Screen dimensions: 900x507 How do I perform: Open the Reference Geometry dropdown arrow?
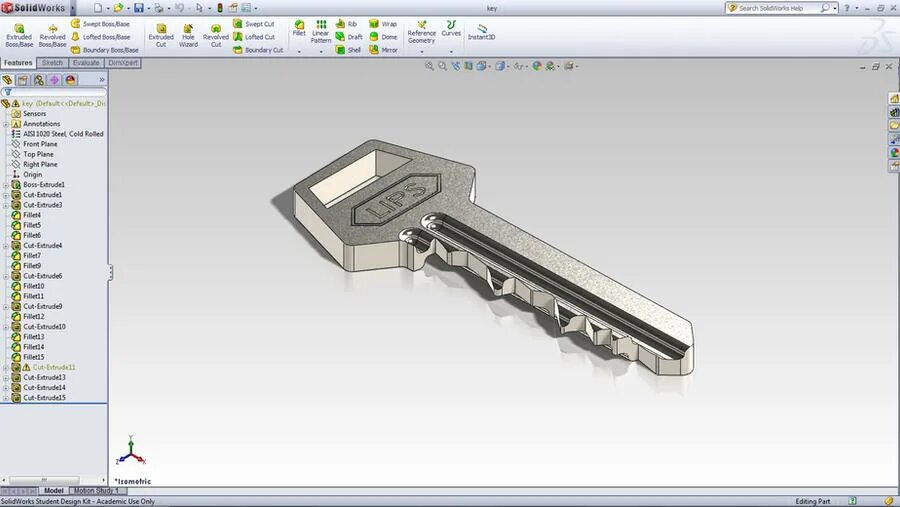[x=422, y=52]
